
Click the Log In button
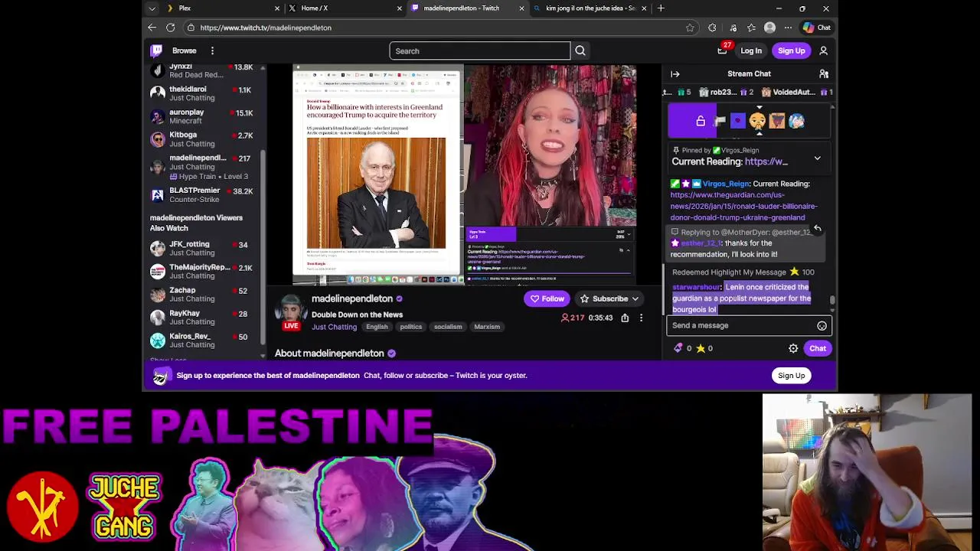[751, 51]
